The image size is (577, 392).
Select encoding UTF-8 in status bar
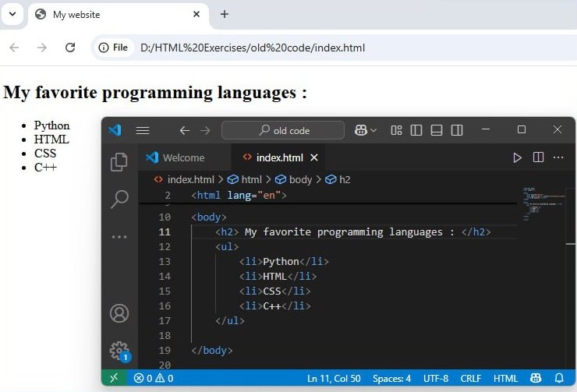tap(436, 379)
